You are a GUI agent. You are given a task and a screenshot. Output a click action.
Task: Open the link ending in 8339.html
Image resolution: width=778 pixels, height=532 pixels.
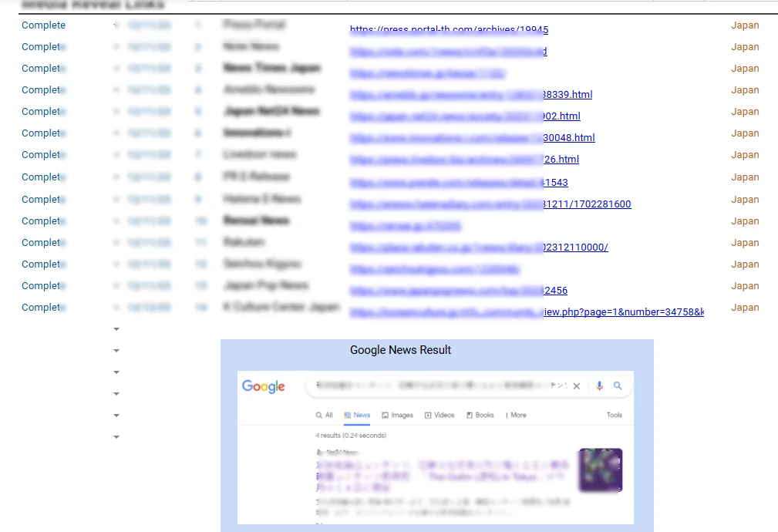pos(471,94)
